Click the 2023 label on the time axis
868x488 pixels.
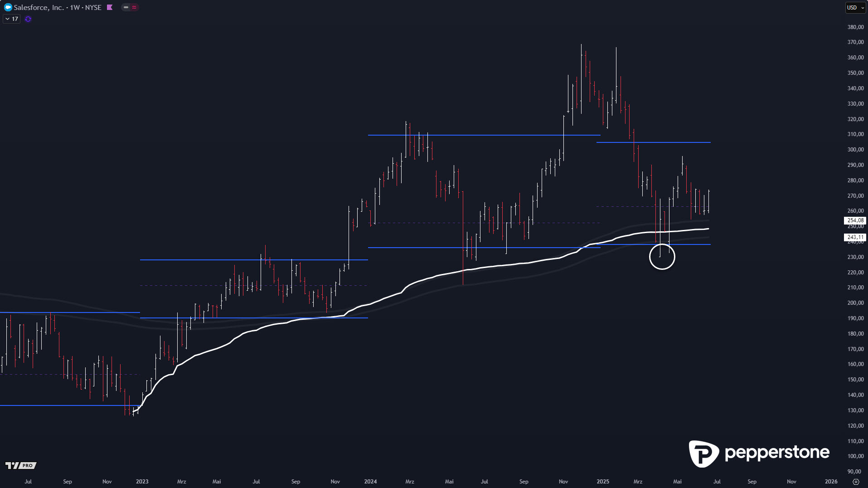[142, 482]
